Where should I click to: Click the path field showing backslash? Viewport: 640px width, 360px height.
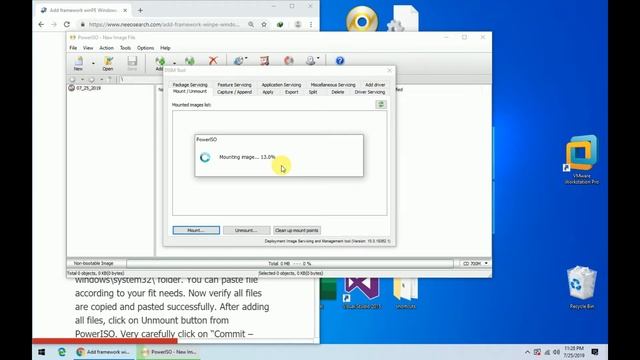tap(141, 80)
